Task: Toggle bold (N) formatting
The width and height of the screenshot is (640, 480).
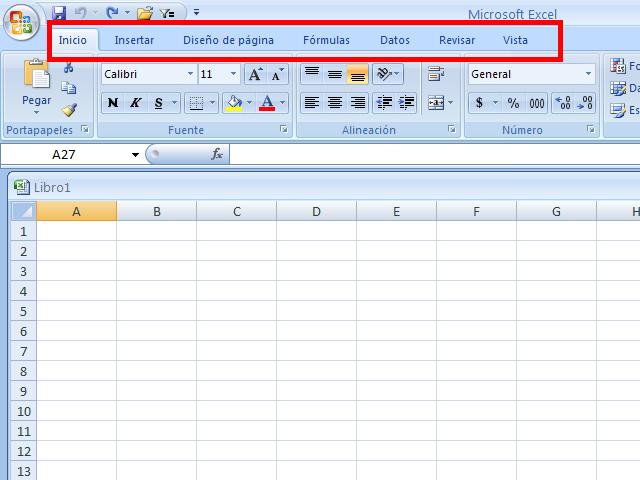Action: pos(113,103)
